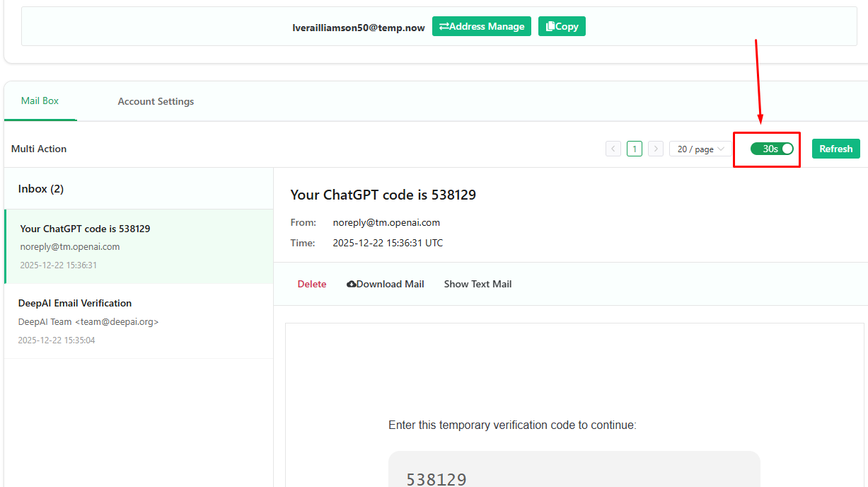Delete the current email
This screenshot has width=868, height=487.
pyautogui.click(x=312, y=284)
